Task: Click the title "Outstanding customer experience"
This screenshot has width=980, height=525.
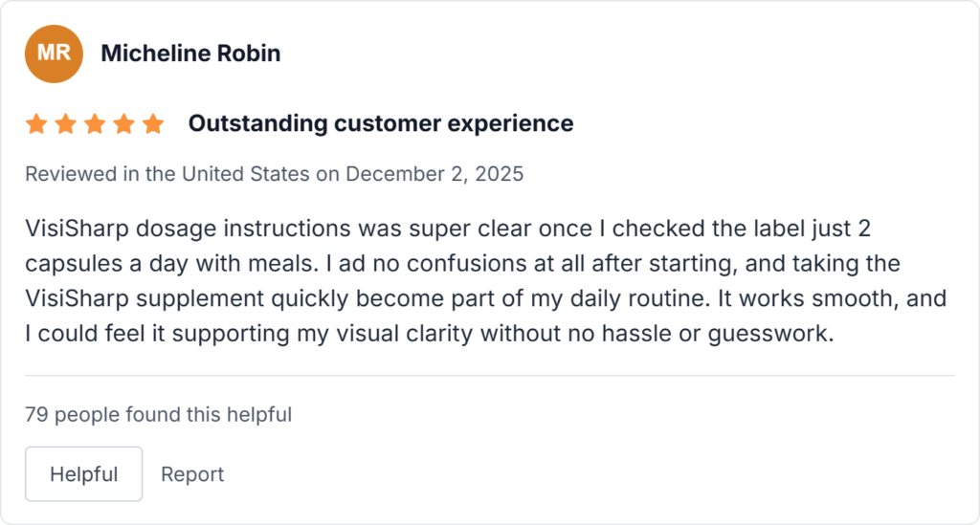Action: point(381,124)
